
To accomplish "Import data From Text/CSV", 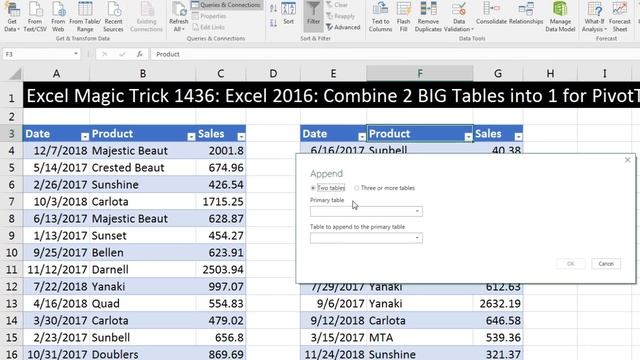I will coord(35,17).
